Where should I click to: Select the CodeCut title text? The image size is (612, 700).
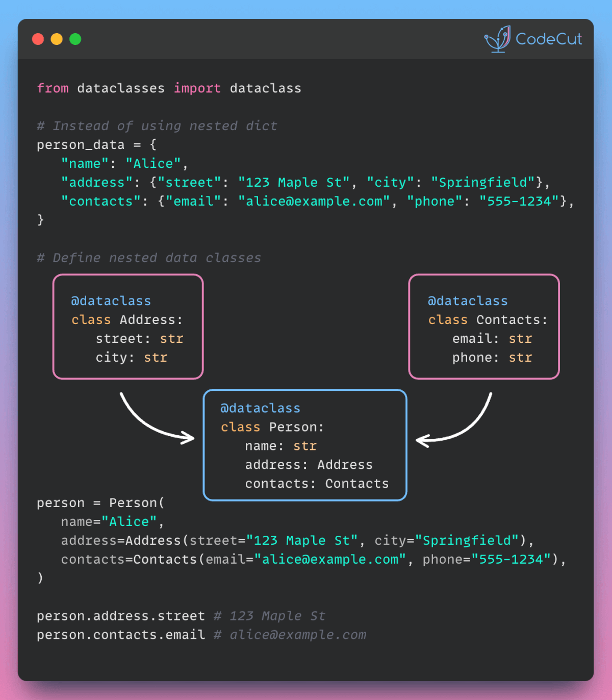point(549,39)
